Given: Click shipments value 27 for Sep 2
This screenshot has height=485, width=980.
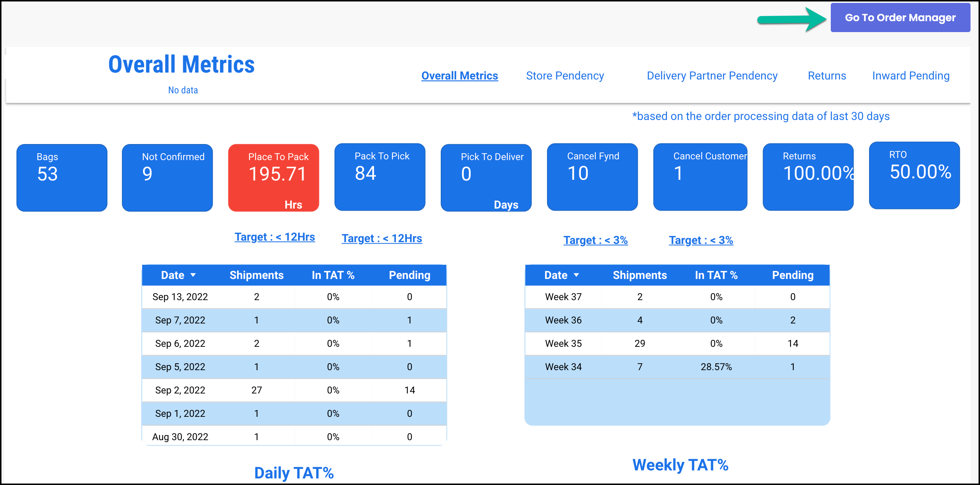Looking at the screenshot, I should click(x=256, y=390).
